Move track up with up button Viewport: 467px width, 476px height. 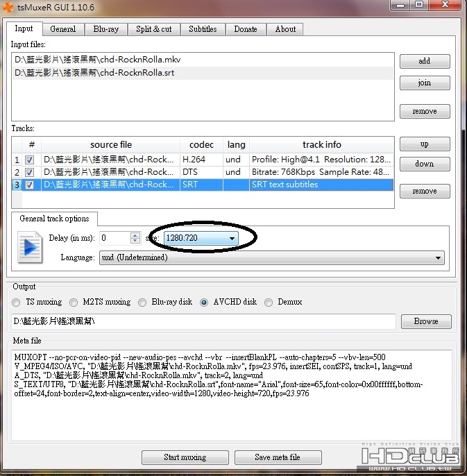[425, 144]
